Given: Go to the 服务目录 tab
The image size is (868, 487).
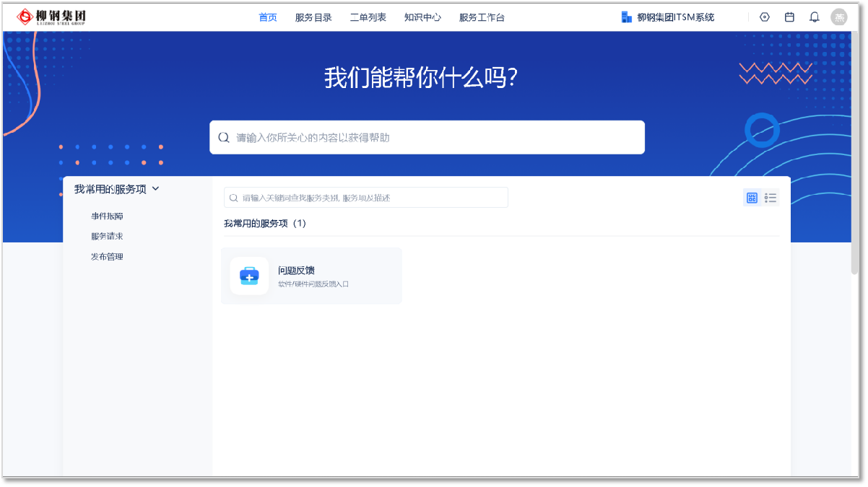Looking at the screenshot, I should [x=313, y=17].
